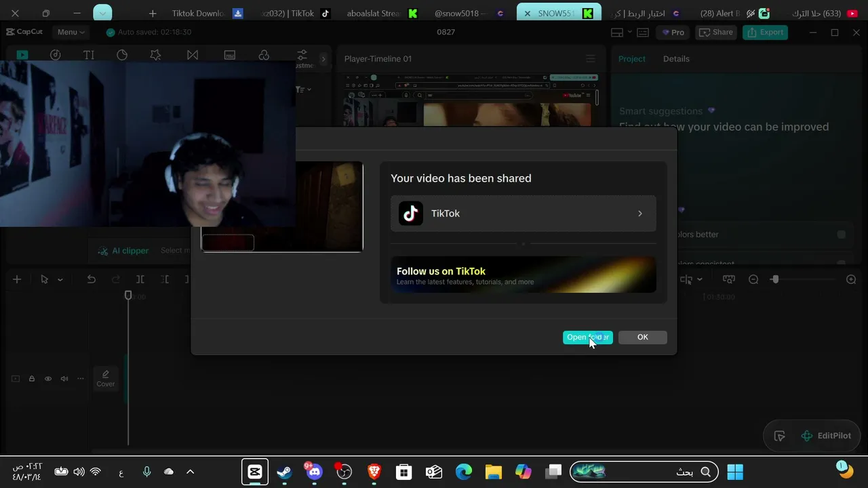Select the Media tab icon in CapCut

[x=22, y=55]
